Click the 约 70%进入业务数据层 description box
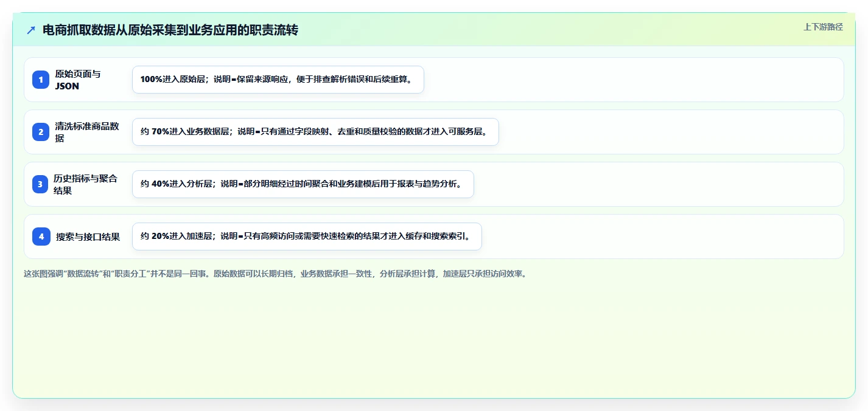 (x=315, y=132)
